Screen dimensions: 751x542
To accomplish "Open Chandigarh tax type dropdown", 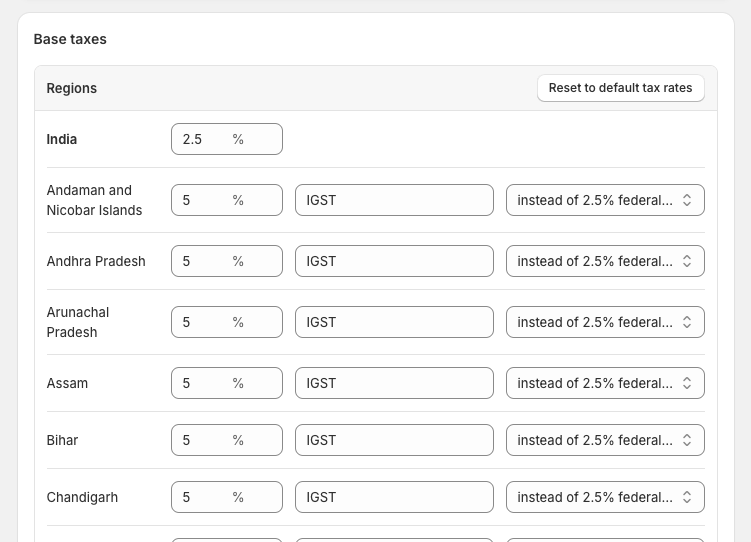I will click(604, 497).
